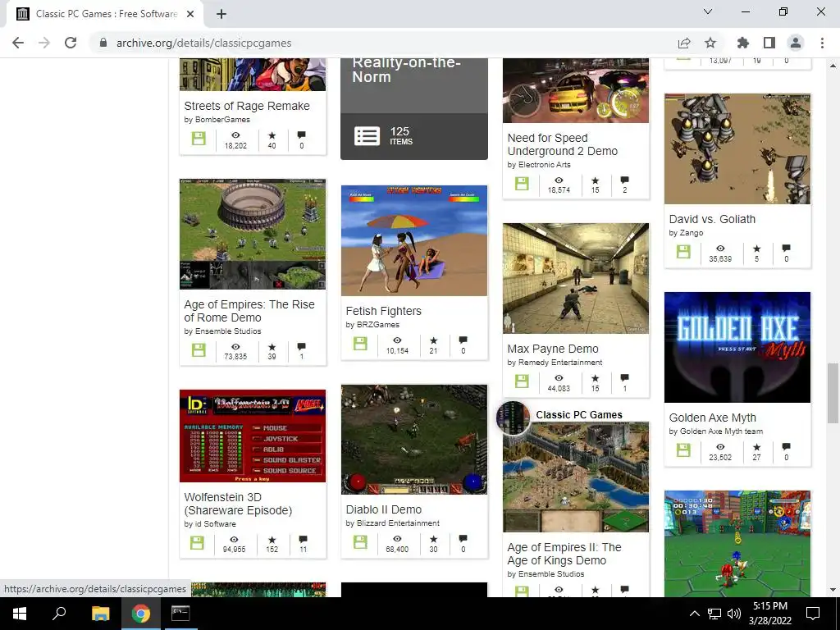Click software floppy icon under Wolfenstein 3D
Viewport: 840px width, 630px height.
tap(197, 543)
